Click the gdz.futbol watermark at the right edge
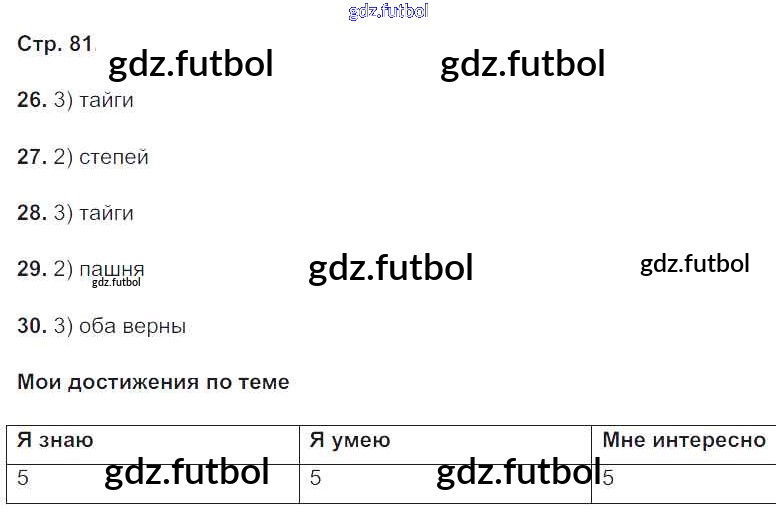This screenshot has height=519, width=776. 694,263
